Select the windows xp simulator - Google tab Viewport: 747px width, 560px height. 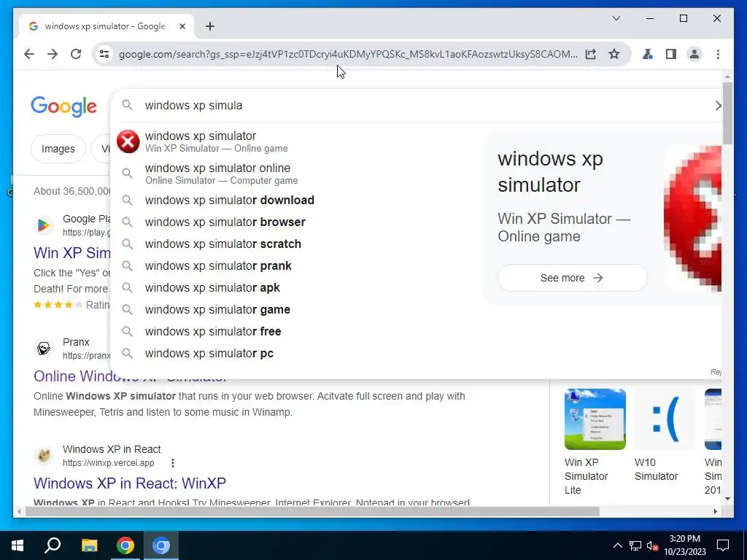[107, 26]
